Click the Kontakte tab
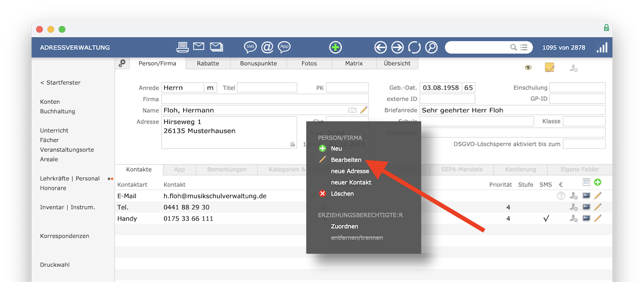The image size is (644, 282). [139, 170]
